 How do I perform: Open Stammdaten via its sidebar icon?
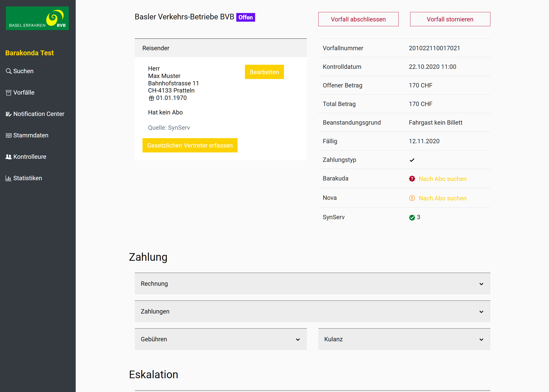pos(8,135)
